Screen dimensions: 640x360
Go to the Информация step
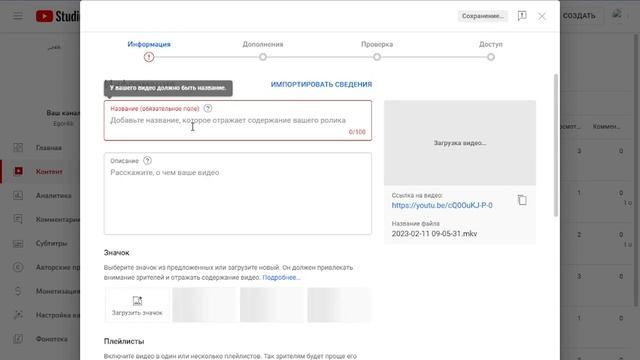point(149,44)
